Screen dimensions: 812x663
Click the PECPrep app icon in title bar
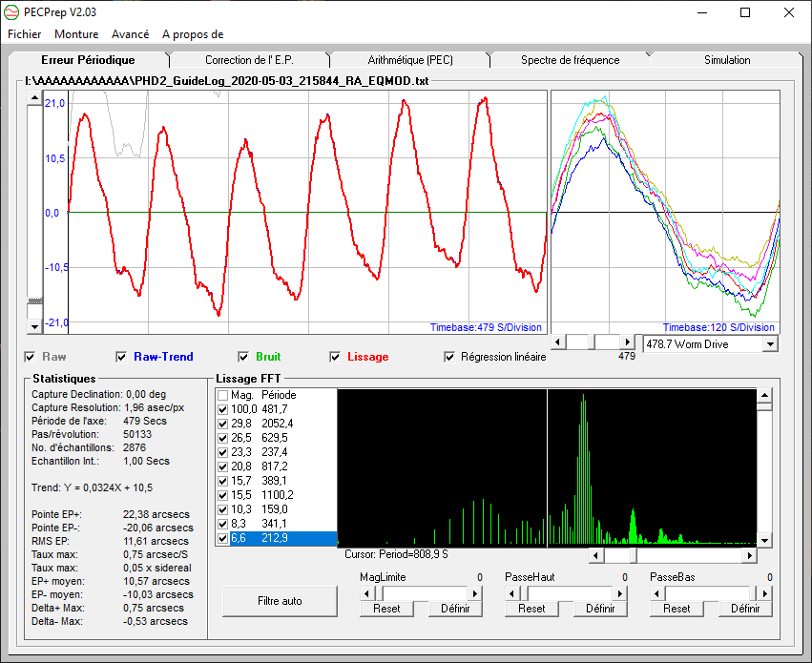tap(12, 12)
